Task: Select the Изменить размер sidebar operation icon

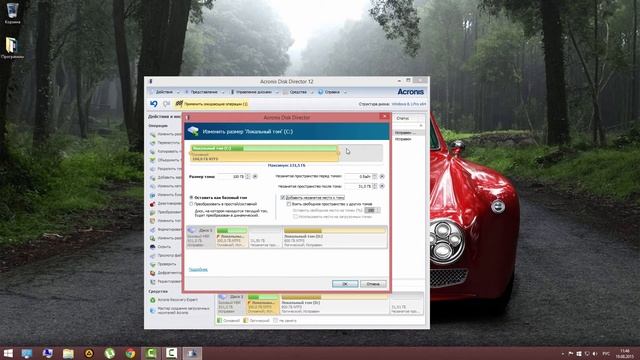Action: (x=153, y=134)
